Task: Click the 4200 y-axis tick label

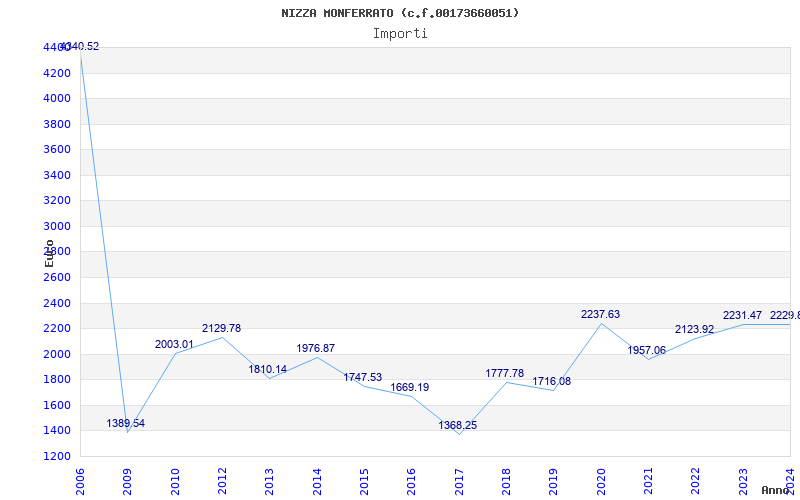Action: click(57, 73)
